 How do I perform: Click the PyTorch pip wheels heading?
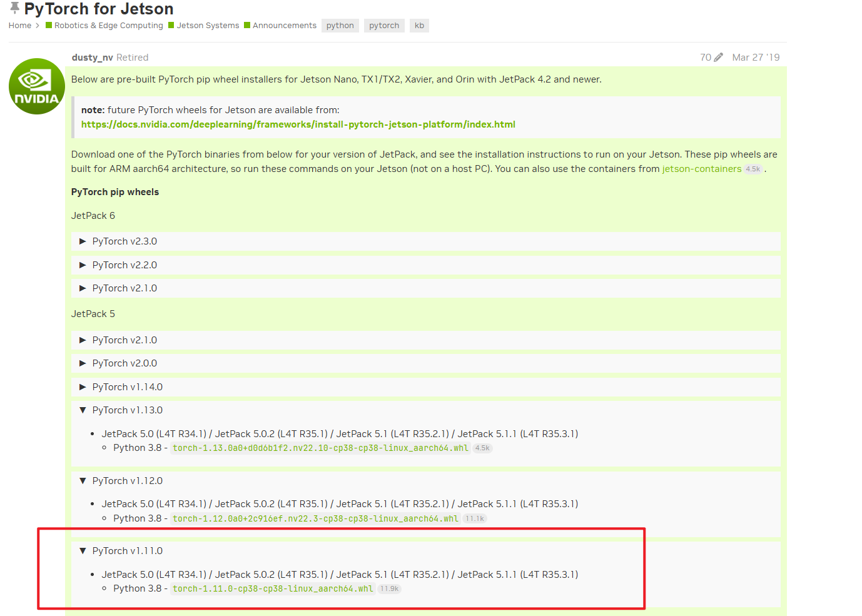pyautogui.click(x=115, y=192)
